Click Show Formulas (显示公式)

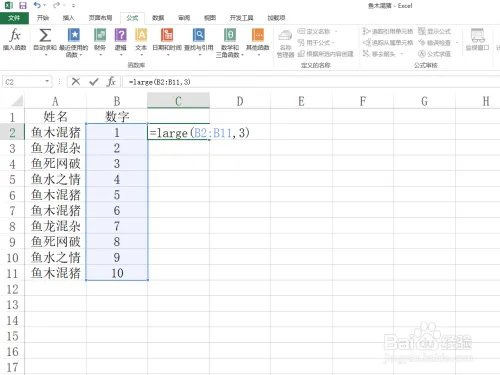click(x=434, y=31)
